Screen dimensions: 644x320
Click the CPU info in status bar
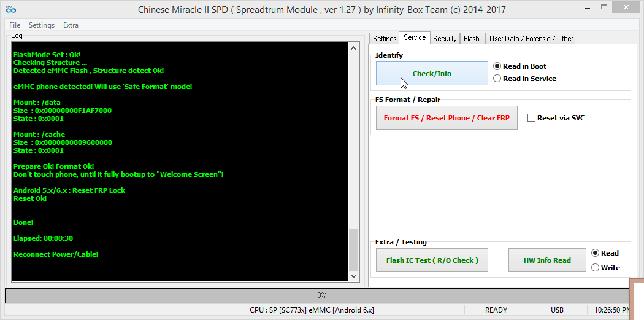(312, 310)
